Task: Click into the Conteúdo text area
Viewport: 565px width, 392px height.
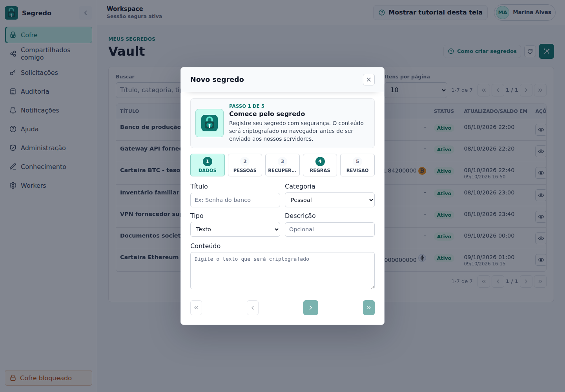Action: tap(282, 270)
